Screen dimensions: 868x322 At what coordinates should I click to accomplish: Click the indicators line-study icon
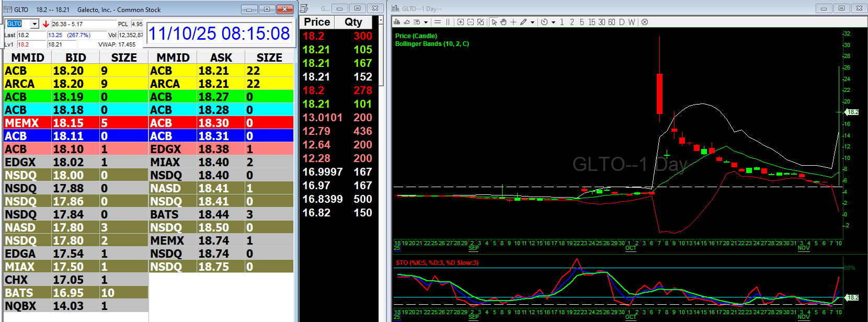[x=407, y=22]
